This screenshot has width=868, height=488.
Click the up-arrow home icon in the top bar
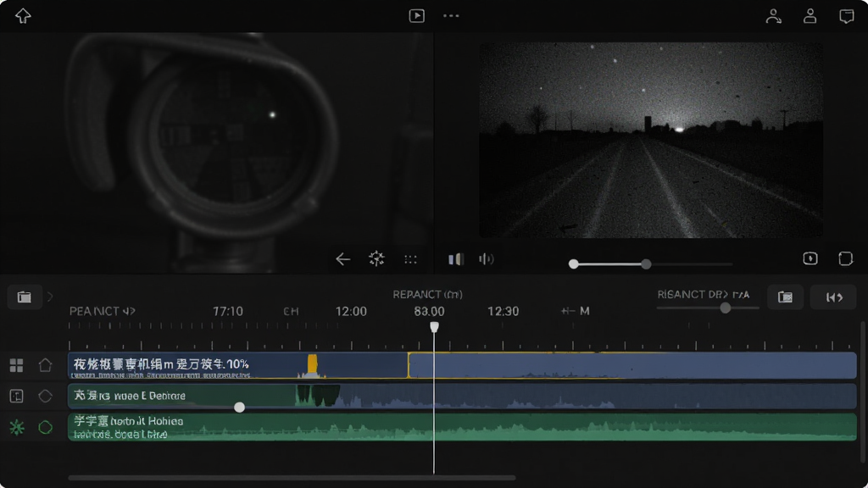coord(23,16)
